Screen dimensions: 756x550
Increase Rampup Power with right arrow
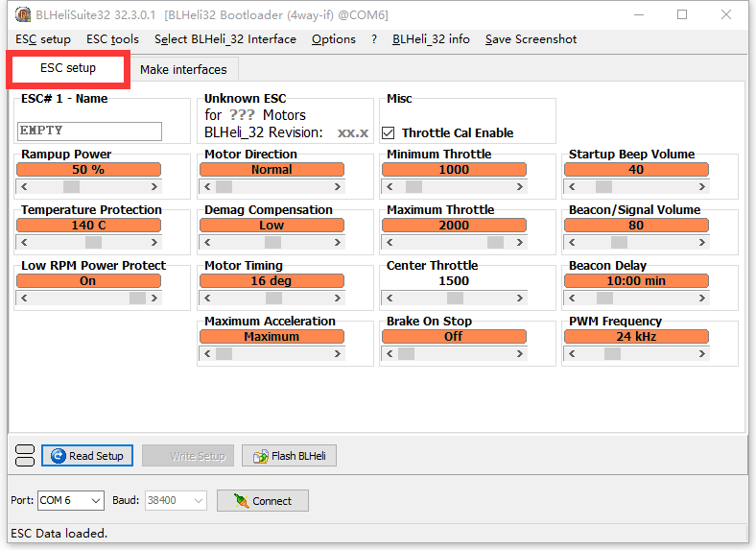(154, 187)
